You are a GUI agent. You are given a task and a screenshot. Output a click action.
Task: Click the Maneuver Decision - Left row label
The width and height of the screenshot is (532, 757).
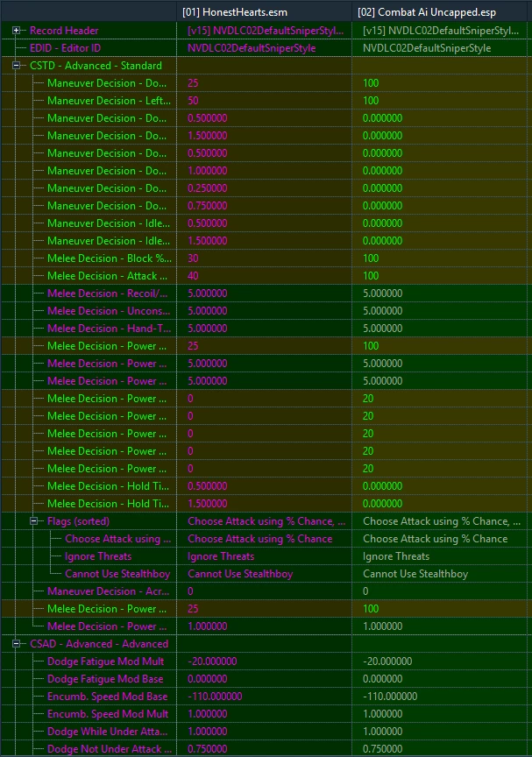click(x=109, y=101)
